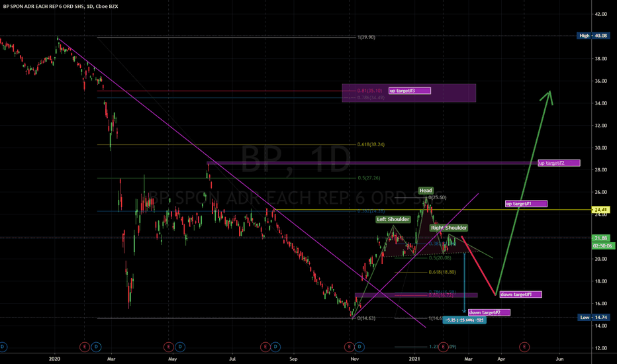The image size is (617, 364).
Task: Open the earnings E marker in February 2021
Action: [x=444, y=347]
